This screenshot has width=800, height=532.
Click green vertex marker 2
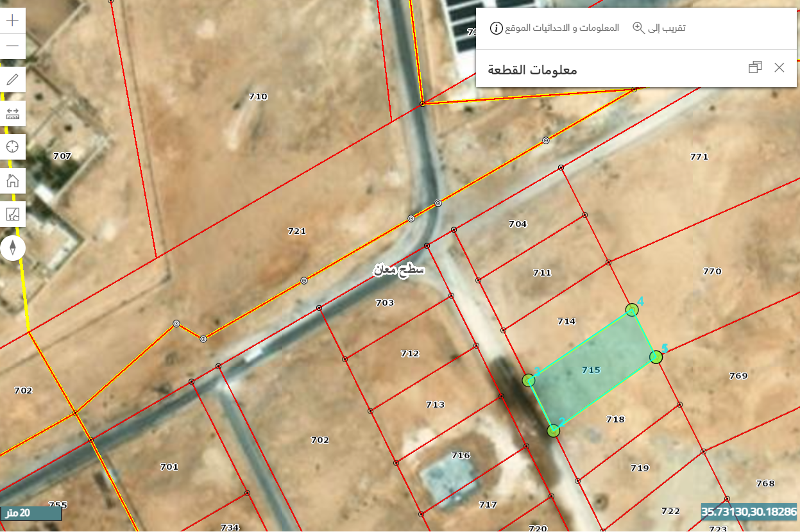point(554,431)
